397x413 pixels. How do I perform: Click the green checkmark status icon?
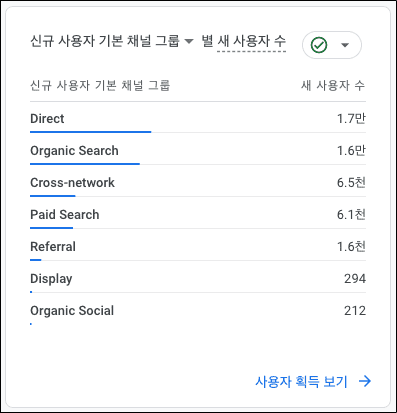pos(319,45)
